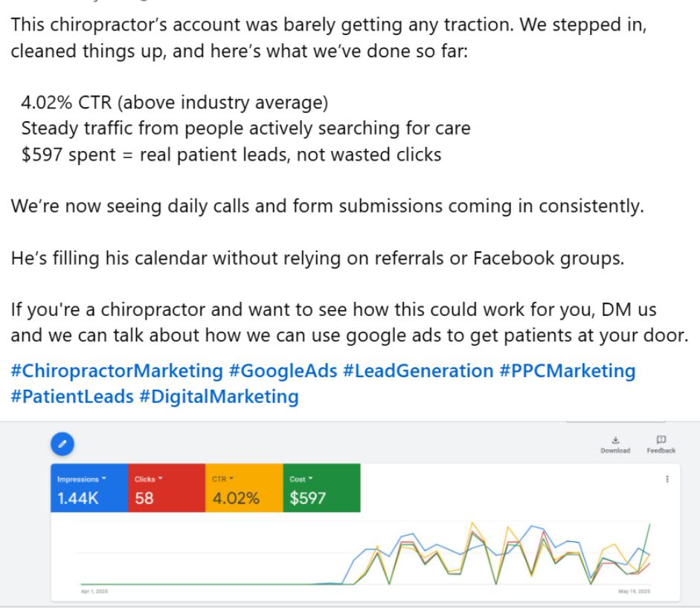The image size is (700, 609).
Task: Open the Cost metric dropdown
Action: click(301, 479)
